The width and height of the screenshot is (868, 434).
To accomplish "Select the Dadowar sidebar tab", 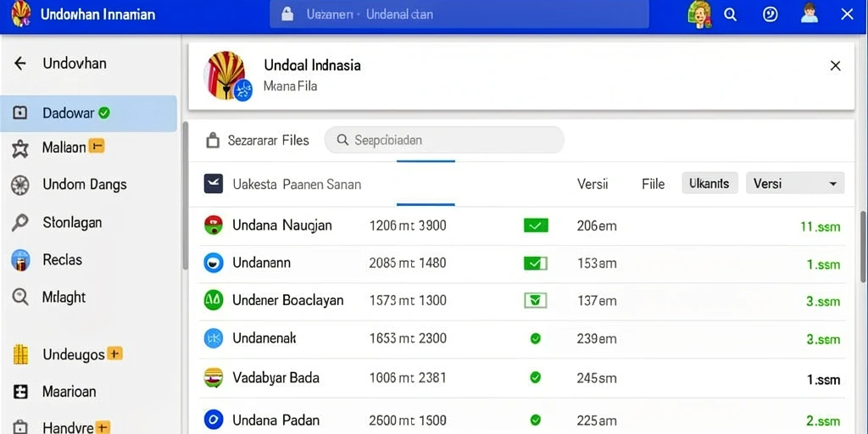I will pos(88,114).
